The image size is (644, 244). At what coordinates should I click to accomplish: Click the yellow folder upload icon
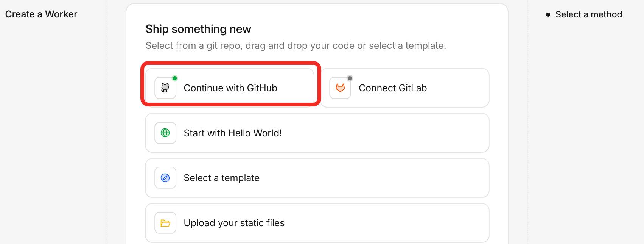pyautogui.click(x=165, y=223)
